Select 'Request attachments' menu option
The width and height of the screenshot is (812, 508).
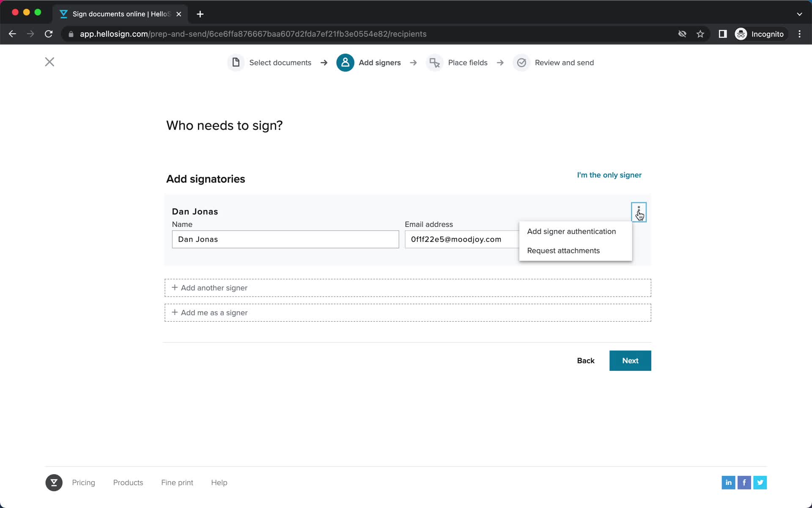point(564,251)
